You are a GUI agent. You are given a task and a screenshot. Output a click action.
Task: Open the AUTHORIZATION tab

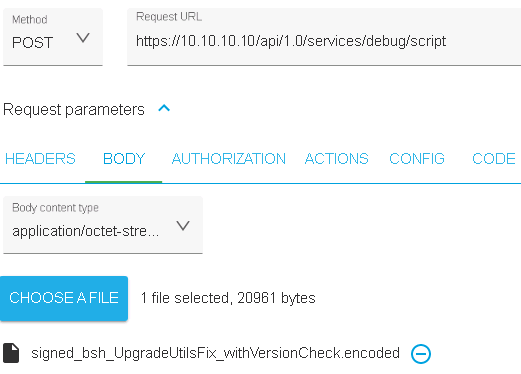(229, 159)
